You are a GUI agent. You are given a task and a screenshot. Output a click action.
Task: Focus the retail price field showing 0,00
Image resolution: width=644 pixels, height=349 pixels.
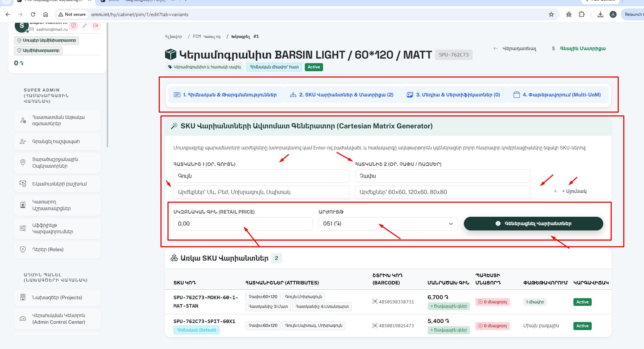point(243,224)
